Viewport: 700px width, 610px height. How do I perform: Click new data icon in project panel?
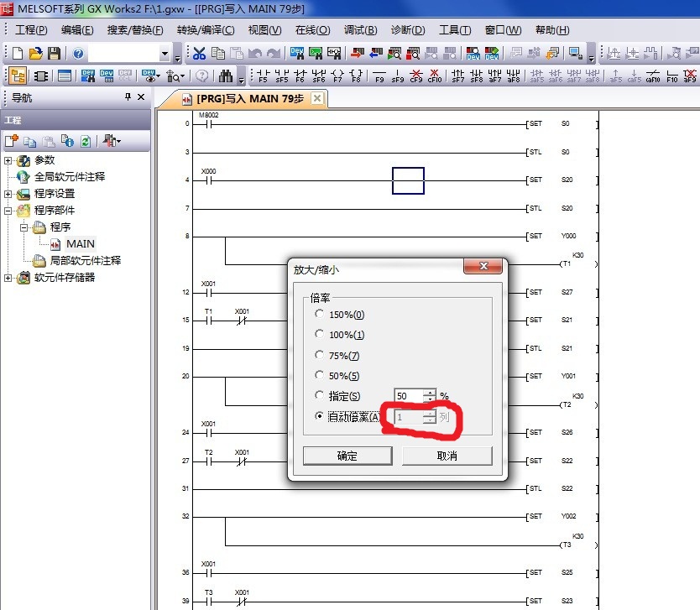(13, 141)
